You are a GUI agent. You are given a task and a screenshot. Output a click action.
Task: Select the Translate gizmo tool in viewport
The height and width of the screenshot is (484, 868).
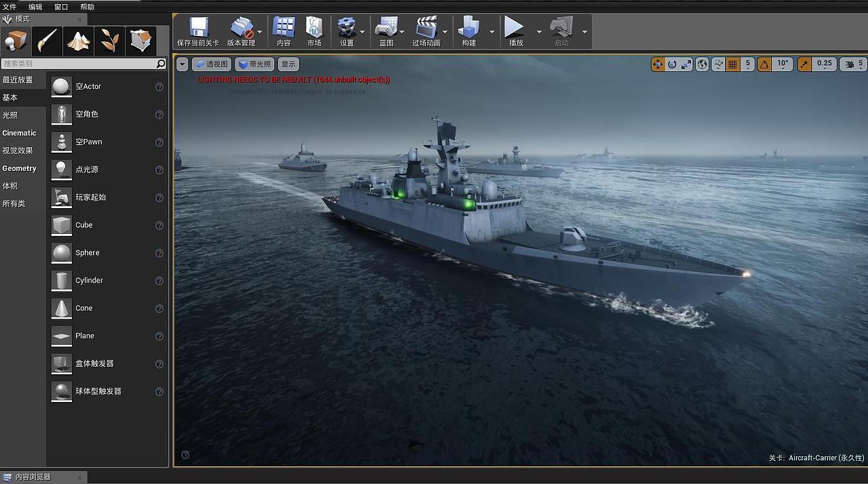[658, 64]
